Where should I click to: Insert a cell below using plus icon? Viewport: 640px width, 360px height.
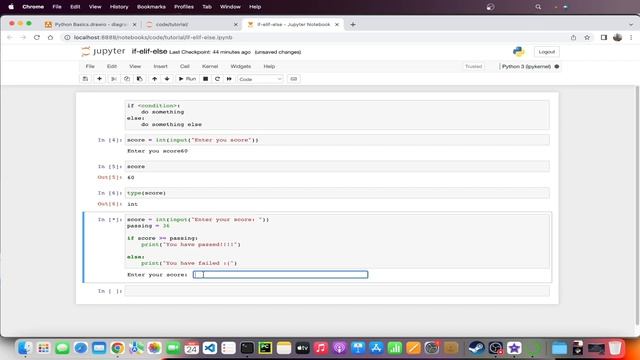99,79
